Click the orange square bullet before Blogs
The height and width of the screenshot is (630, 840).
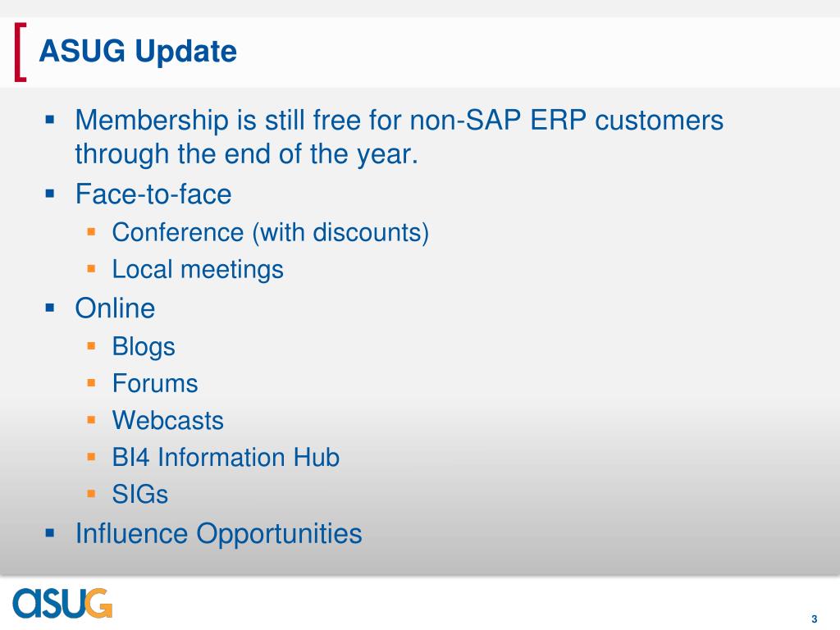[91, 346]
